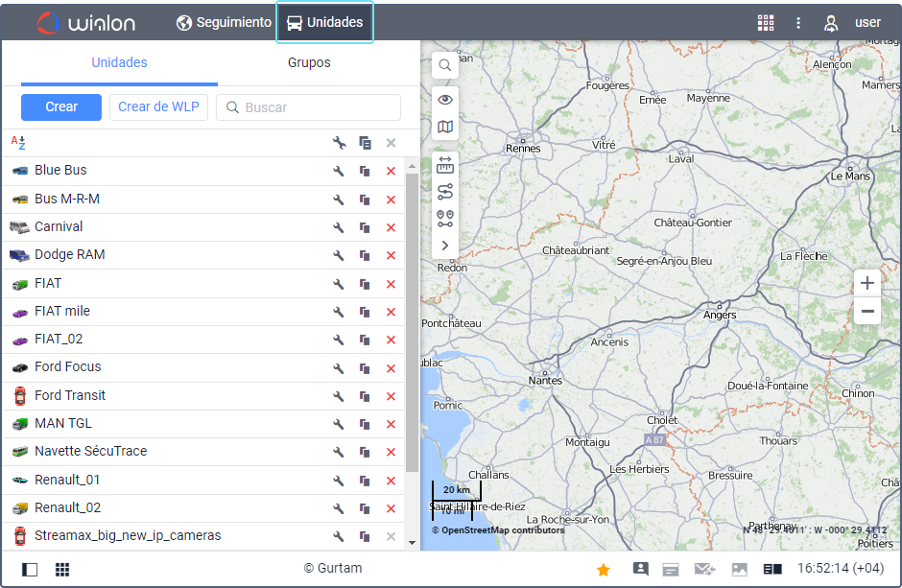902x588 pixels.
Task: Open the map layers selector
Action: pos(445,127)
